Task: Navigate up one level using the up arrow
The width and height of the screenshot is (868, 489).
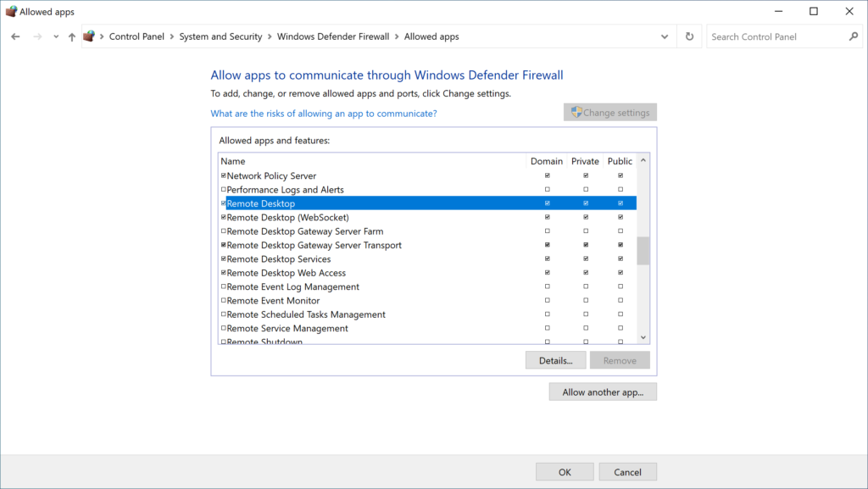Action: [72, 36]
